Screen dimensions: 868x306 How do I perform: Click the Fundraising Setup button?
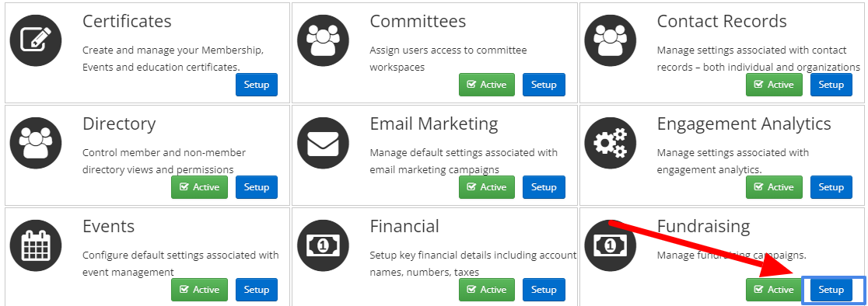pos(831,290)
